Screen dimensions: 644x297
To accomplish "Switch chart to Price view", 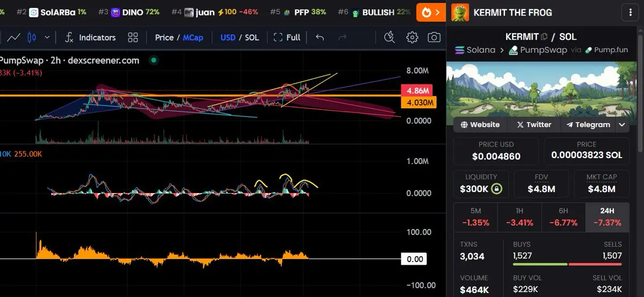I will (x=164, y=38).
